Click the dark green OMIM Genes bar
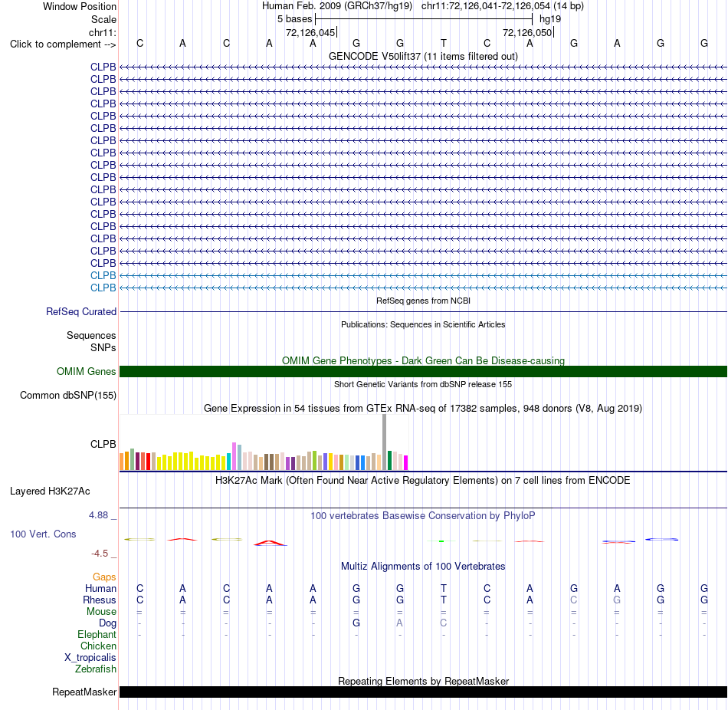The width and height of the screenshot is (728, 710). [423, 371]
